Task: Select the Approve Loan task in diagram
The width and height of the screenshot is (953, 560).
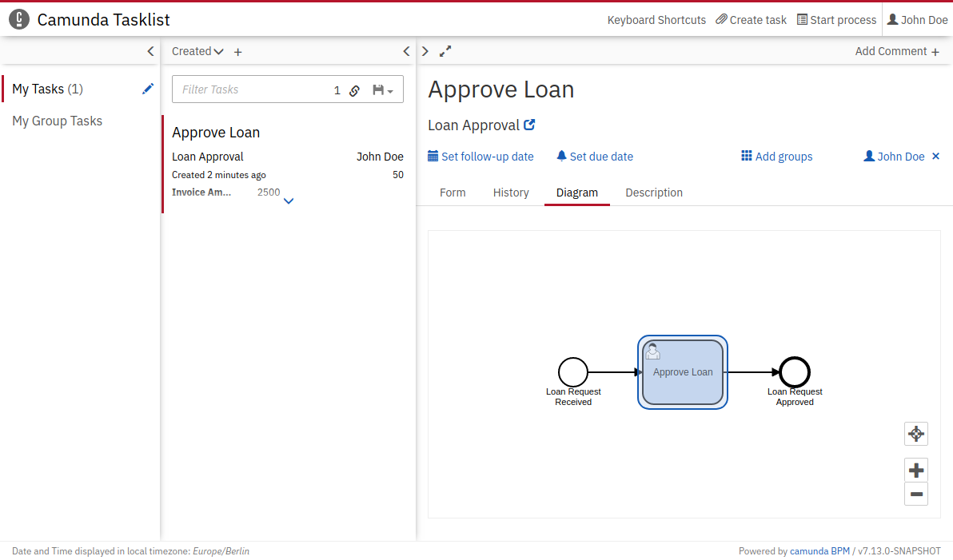Action: click(x=683, y=372)
